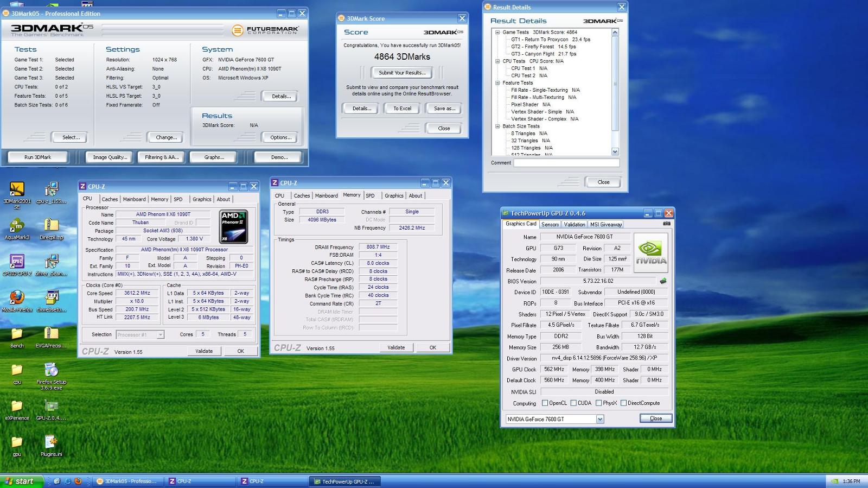Click the GPU-Z BIOS save icon
The height and width of the screenshot is (488, 868).
[663, 281]
